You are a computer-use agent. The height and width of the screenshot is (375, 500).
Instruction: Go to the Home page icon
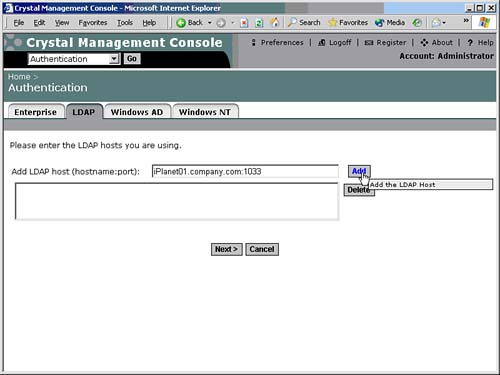tap(274, 22)
